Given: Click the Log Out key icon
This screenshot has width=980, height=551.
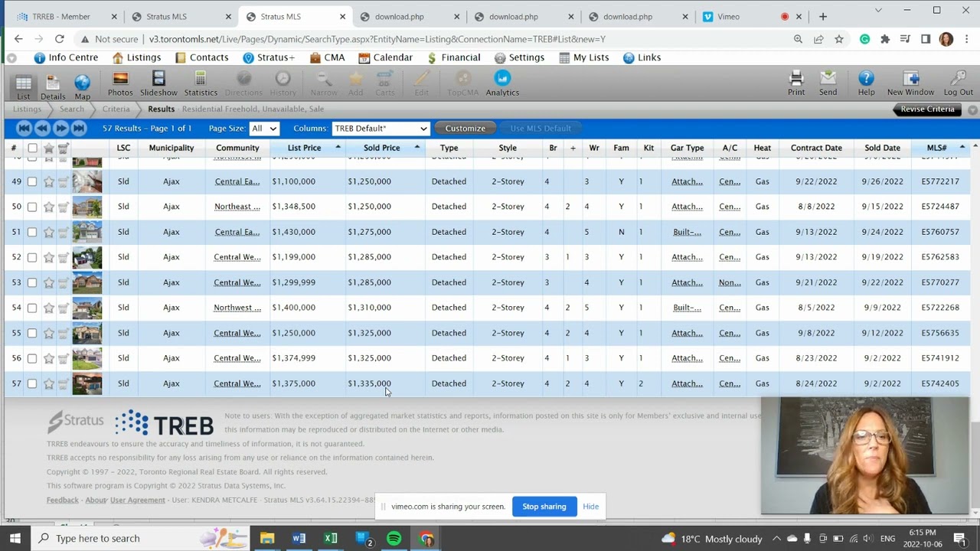Looking at the screenshot, I should [958, 84].
